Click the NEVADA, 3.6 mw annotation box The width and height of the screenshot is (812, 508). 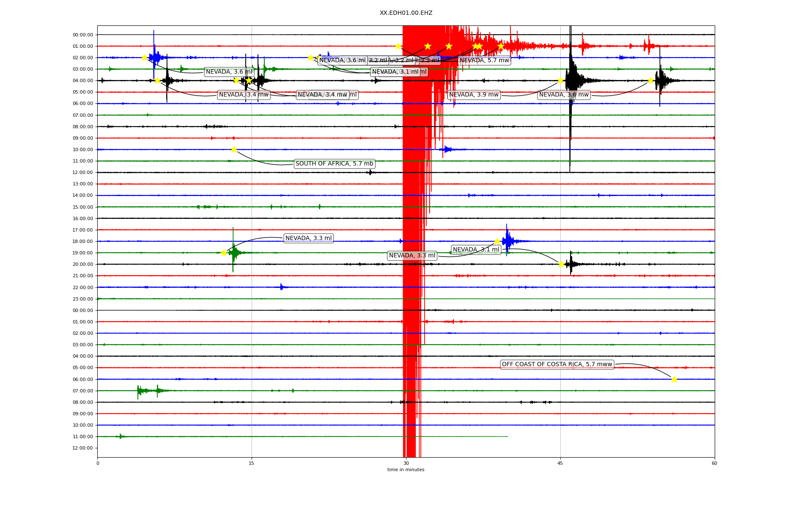pyautogui.click(x=564, y=95)
